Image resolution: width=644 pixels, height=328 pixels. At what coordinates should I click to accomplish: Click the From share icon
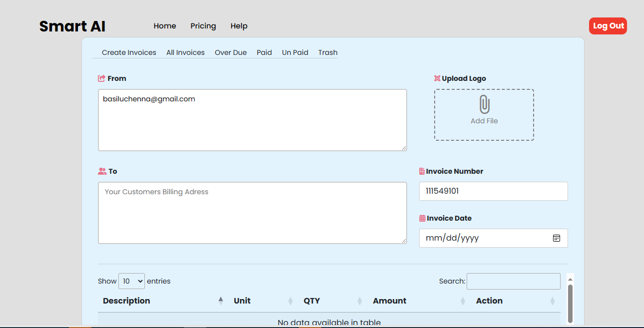(x=101, y=78)
